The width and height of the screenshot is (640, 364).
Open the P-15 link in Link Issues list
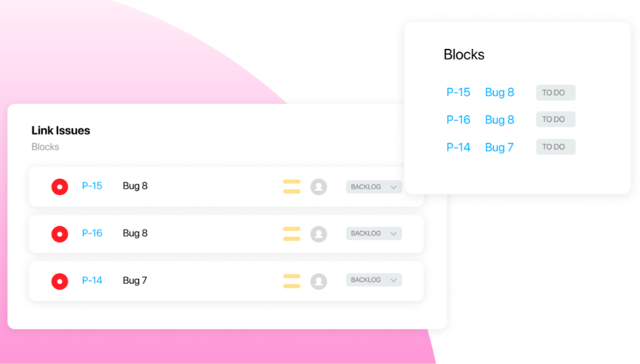coord(92,186)
